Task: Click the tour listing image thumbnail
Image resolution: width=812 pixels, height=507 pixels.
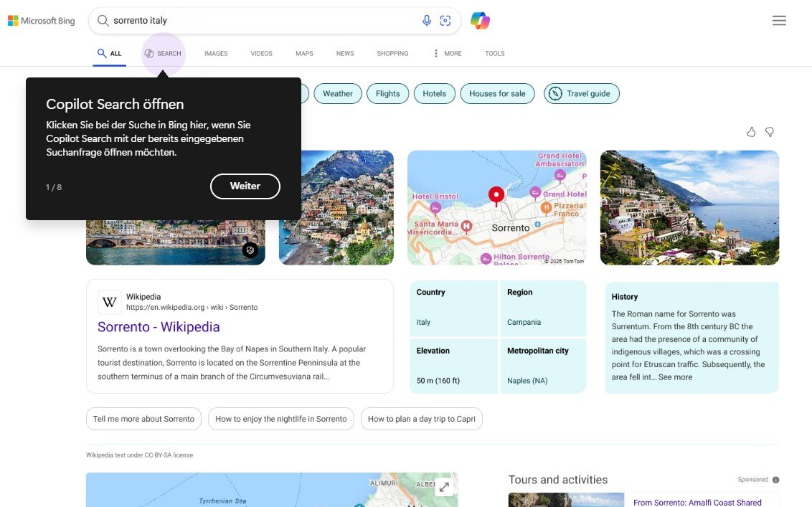Action: pos(566,500)
